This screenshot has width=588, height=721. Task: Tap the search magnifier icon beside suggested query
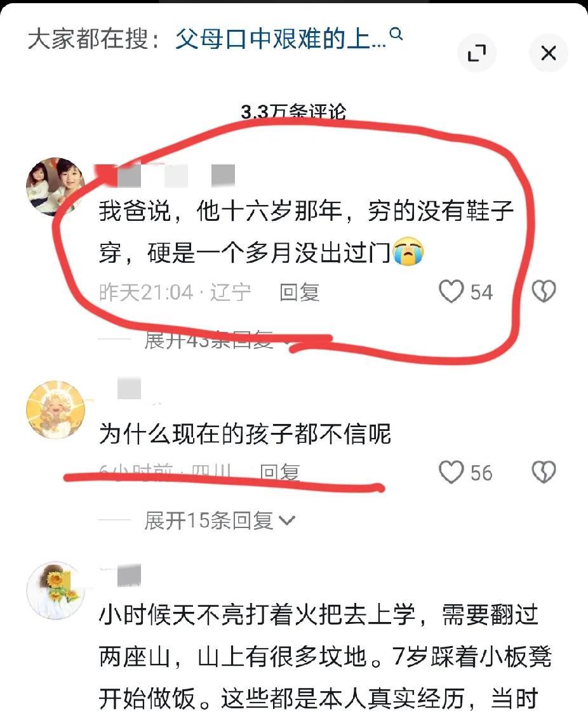coord(396,34)
